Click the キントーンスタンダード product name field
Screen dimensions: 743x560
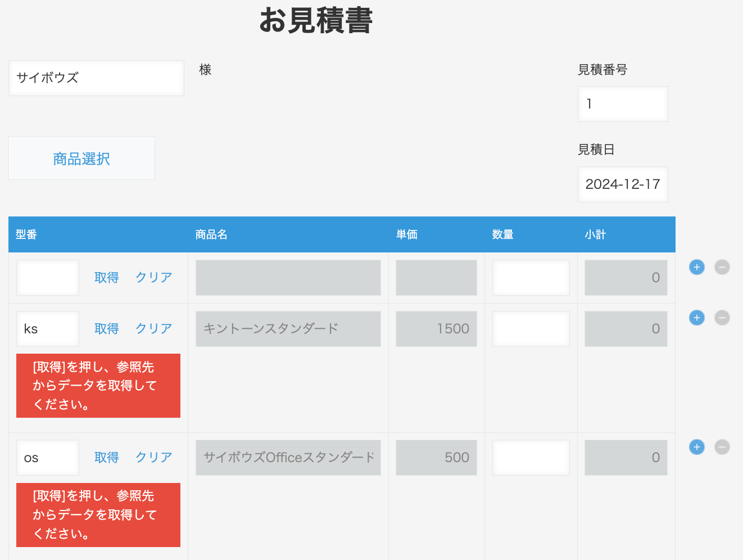click(x=288, y=329)
